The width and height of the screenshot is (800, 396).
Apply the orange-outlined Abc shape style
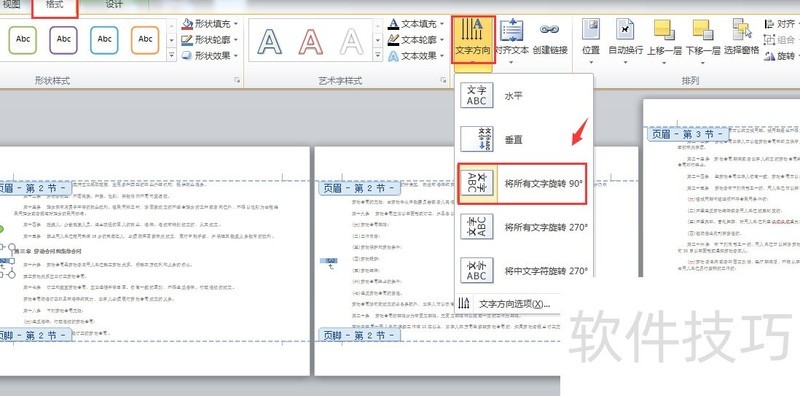pos(145,40)
